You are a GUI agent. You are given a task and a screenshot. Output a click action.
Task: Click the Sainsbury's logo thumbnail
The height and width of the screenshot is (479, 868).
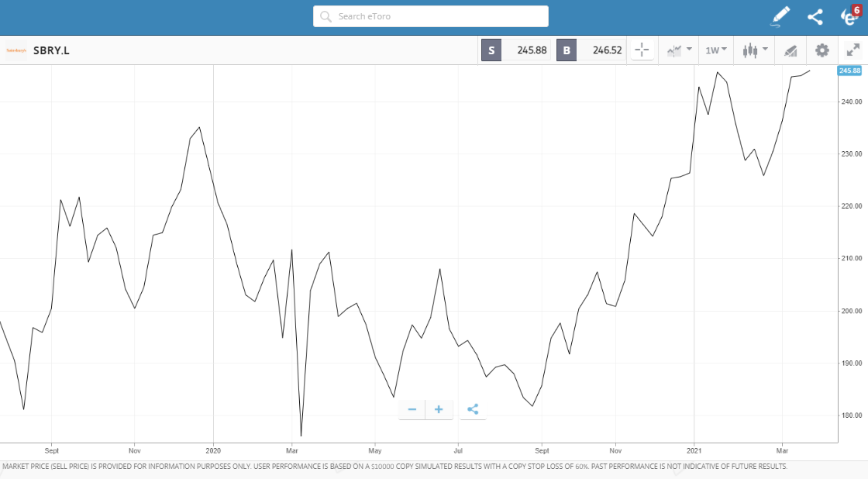16,50
